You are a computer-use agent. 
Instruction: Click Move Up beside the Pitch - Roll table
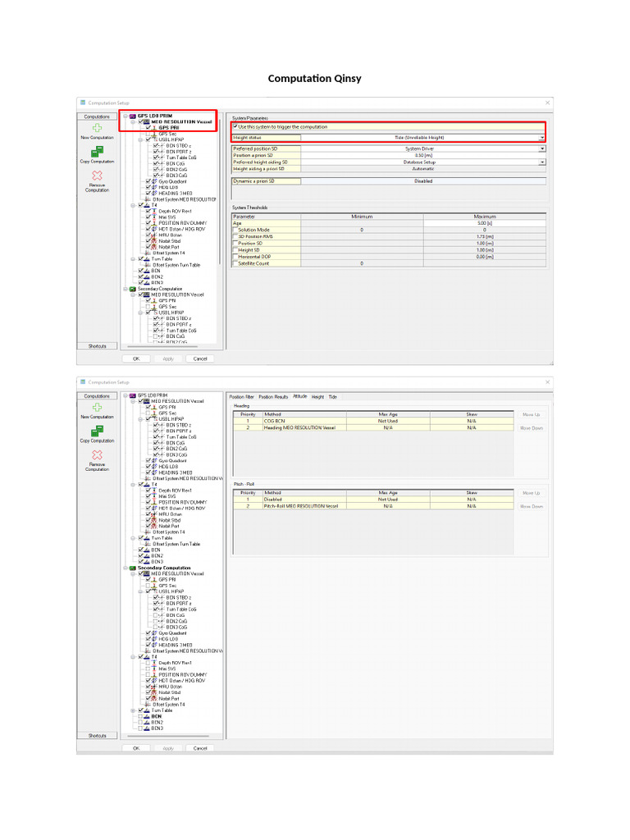[x=532, y=493]
